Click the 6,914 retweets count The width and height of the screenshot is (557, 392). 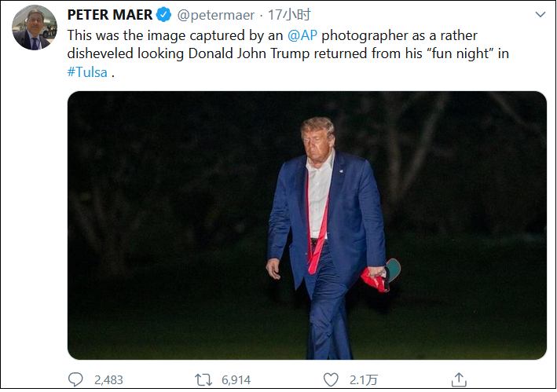[236, 379]
